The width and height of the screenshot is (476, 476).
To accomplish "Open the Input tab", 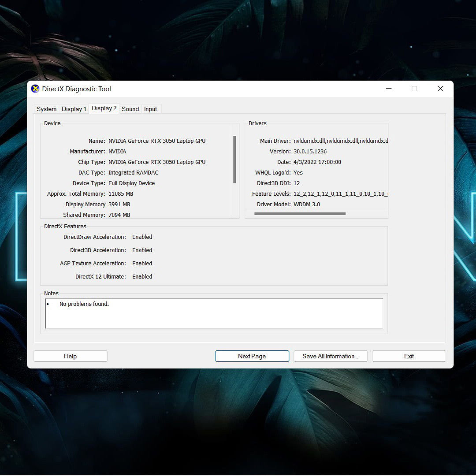I will pos(150,109).
